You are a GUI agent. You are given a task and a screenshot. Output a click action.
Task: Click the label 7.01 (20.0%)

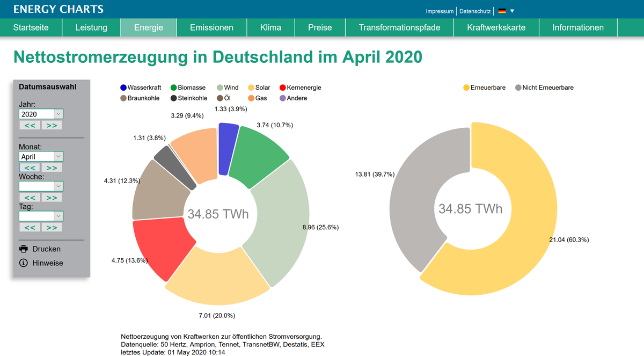click(217, 315)
